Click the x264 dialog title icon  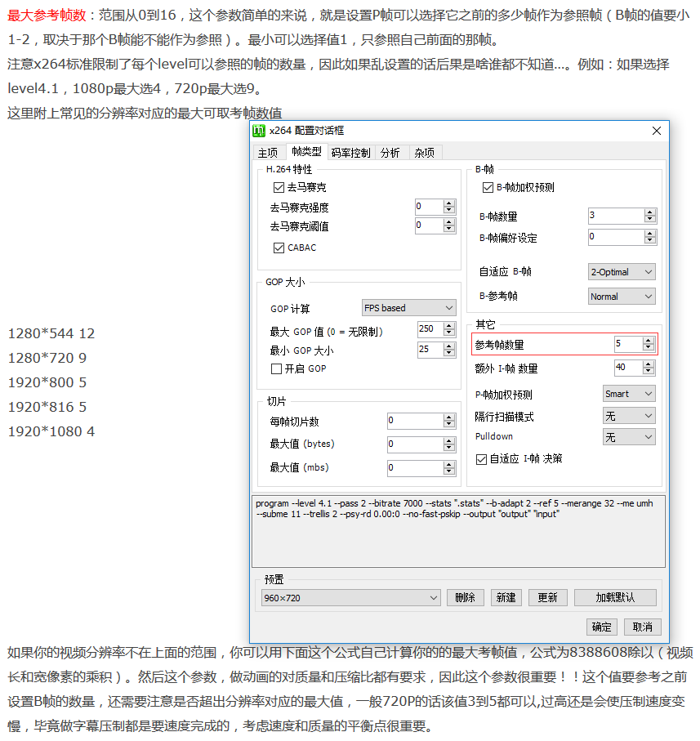coord(258,131)
